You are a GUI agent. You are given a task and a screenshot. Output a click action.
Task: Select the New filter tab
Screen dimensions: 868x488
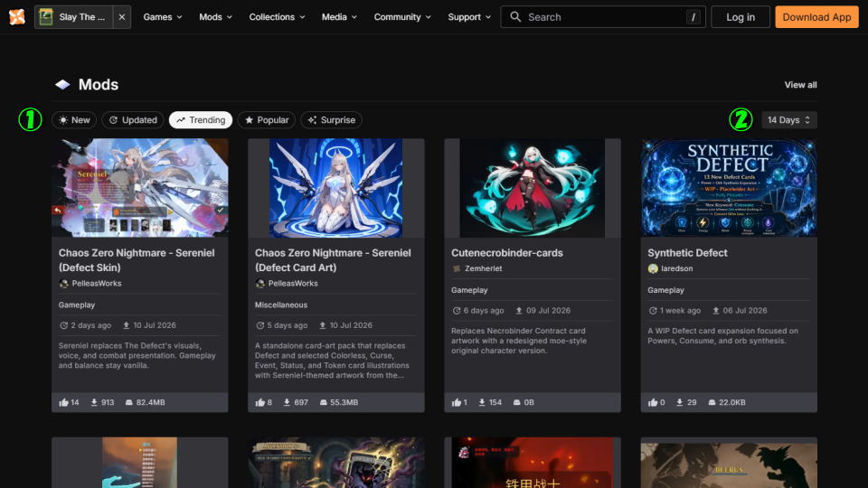[74, 120]
